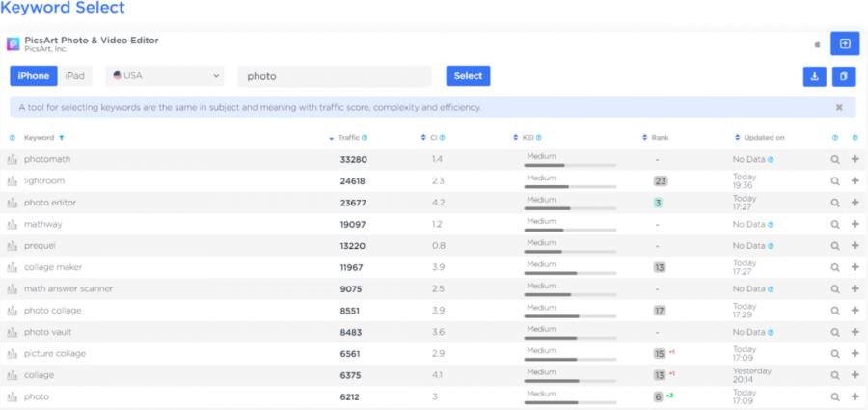Screen dimensions: 868x410
Task: Click rank badge 23 for lightroom
Action: coord(660,181)
